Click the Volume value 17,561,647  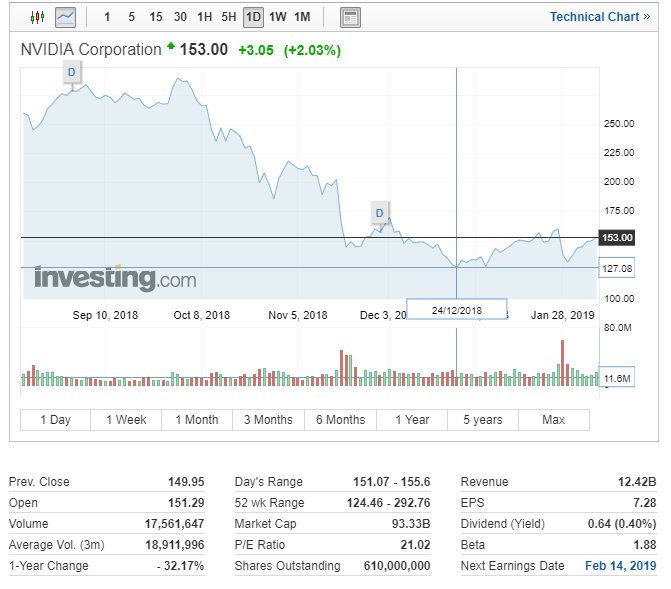(x=174, y=524)
